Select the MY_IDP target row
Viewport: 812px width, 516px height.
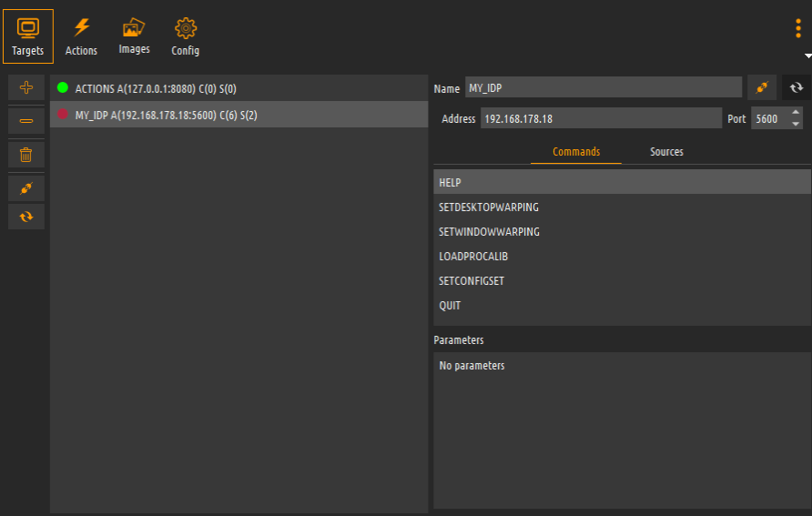point(239,115)
